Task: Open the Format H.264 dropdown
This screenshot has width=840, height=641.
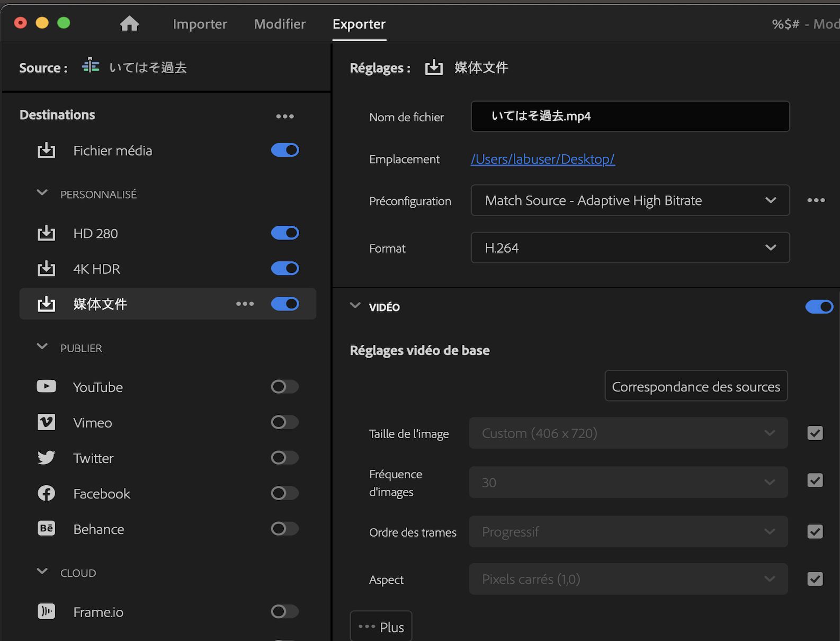Action: pyautogui.click(x=630, y=247)
